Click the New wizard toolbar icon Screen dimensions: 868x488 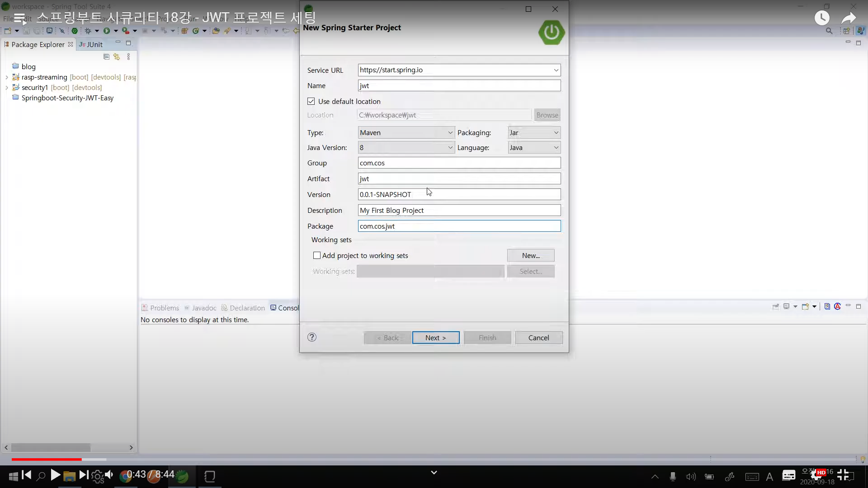pos(8,31)
